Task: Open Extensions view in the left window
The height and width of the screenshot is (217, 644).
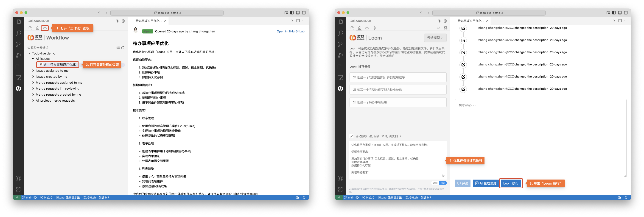Action: coord(18,66)
